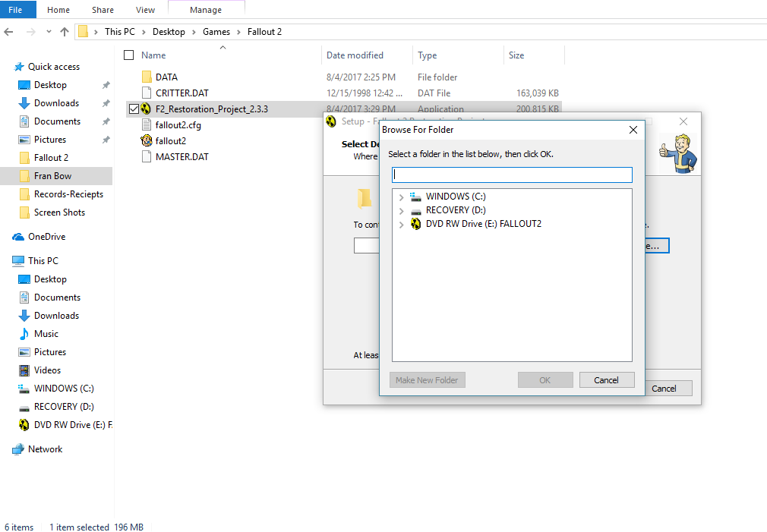767x532 pixels.
Task: Uncheck the F2_Restoration_Project_2.3.3 checkbox
Action: coord(134,109)
